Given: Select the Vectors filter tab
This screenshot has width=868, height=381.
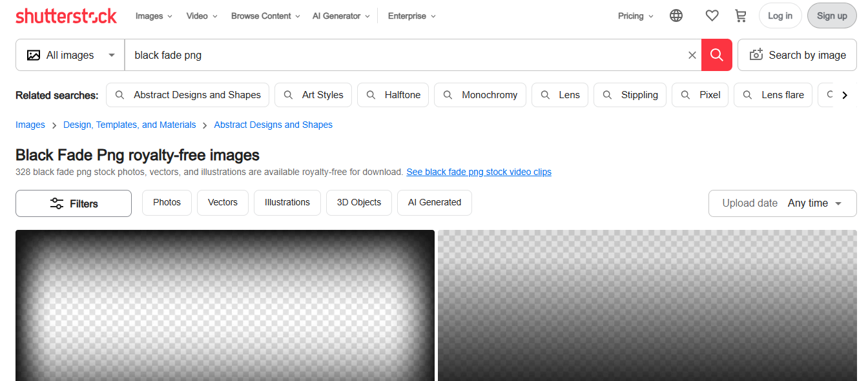Looking at the screenshot, I should click(223, 203).
